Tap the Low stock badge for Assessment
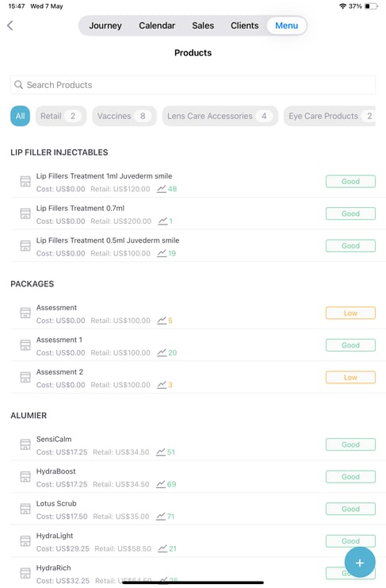This screenshot has width=386, height=588. click(350, 313)
